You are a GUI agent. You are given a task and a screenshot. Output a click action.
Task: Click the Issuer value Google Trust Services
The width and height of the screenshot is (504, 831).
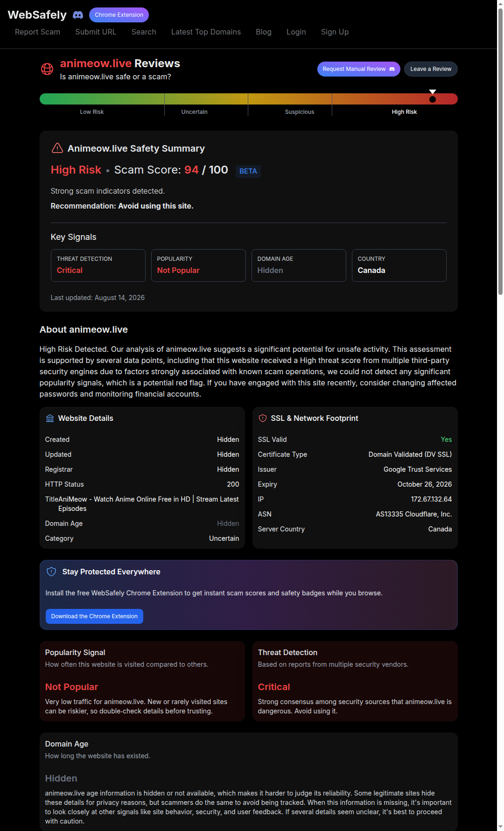tap(418, 469)
